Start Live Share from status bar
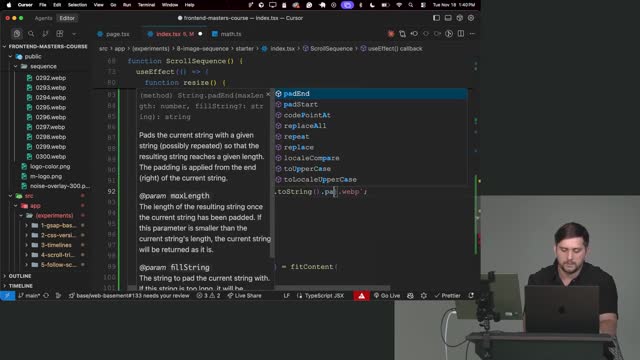Image resolution: width=640 pixels, height=360 pixels. point(244,296)
